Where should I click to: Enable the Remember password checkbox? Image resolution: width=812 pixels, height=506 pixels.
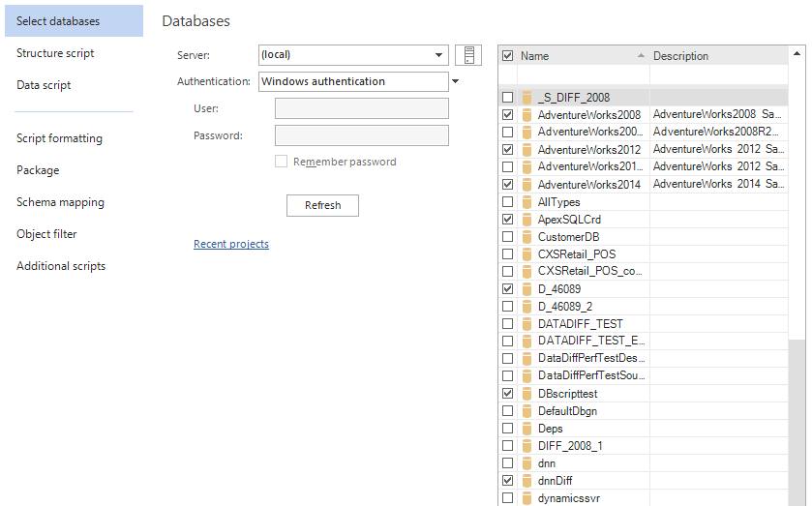282,161
